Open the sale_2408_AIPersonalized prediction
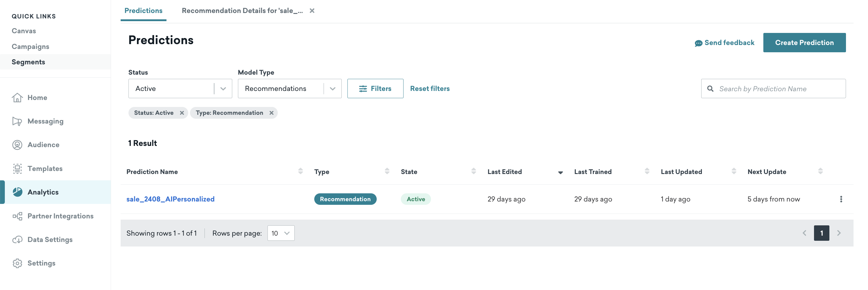This screenshot has height=290, width=868. click(170, 199)
